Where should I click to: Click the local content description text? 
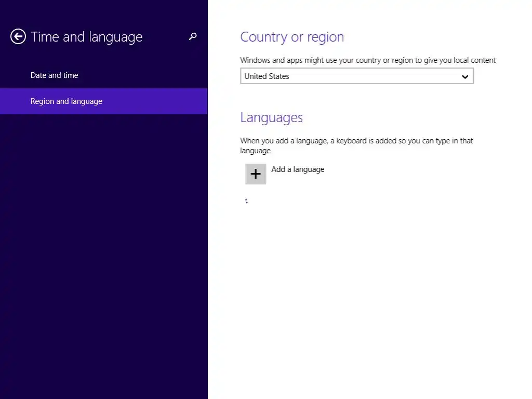click(x=368, y=60)
